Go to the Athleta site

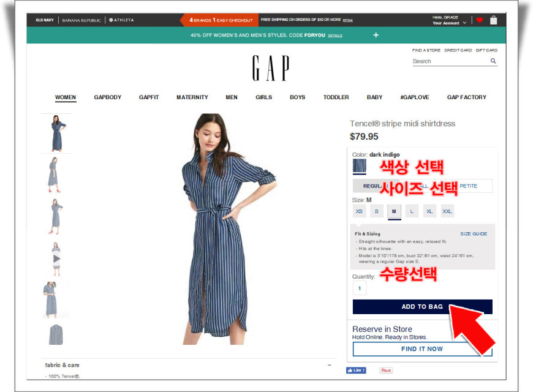(x=121, y=20)
